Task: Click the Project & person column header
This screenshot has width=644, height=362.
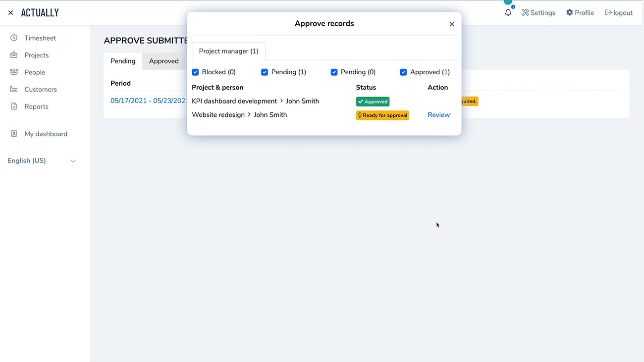Action: pos(217,88)
